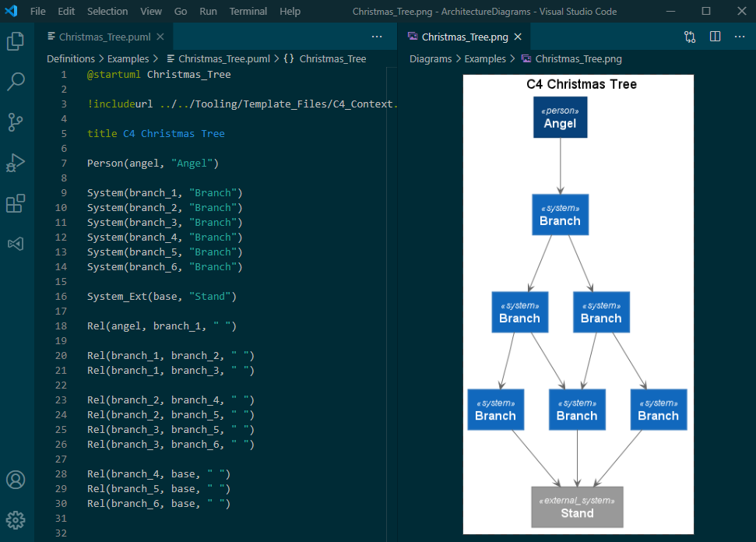
Task: Open the Source Control view
Action: (16, 122)
